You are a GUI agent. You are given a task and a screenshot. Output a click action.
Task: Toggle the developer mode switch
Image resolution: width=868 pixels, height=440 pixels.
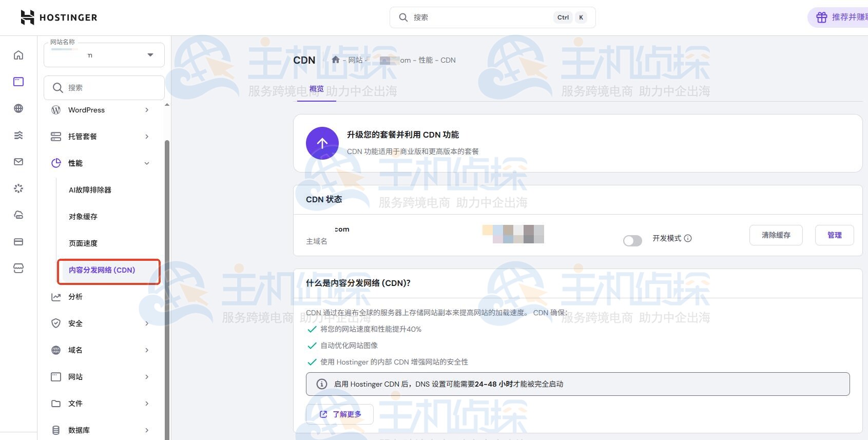[x=632, y=241]
